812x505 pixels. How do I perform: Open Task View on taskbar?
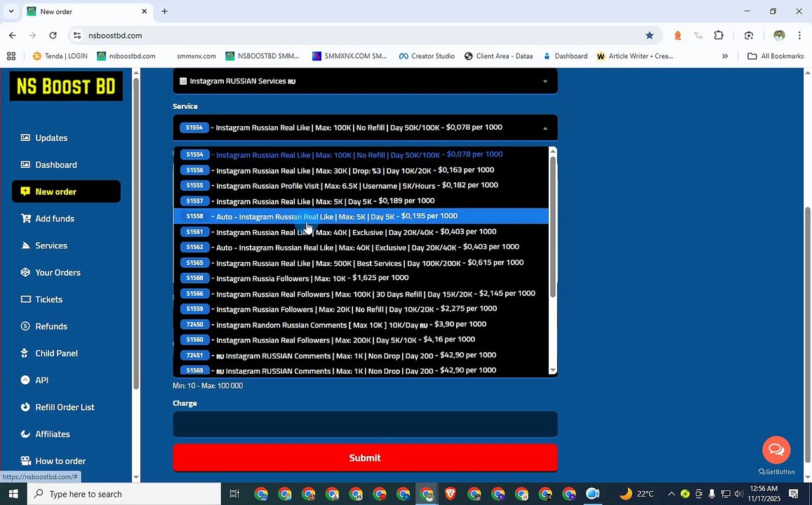[x=234, y=494]
